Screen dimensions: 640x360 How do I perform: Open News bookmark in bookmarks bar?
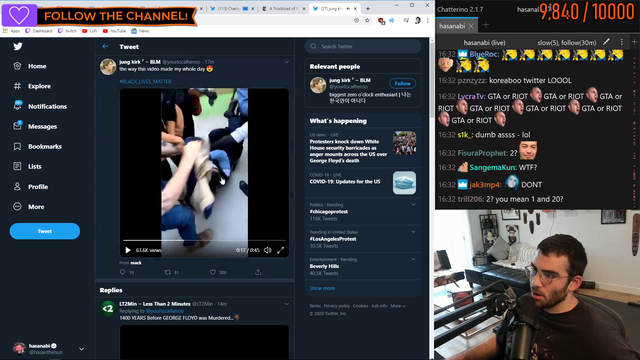click(140, 31)
